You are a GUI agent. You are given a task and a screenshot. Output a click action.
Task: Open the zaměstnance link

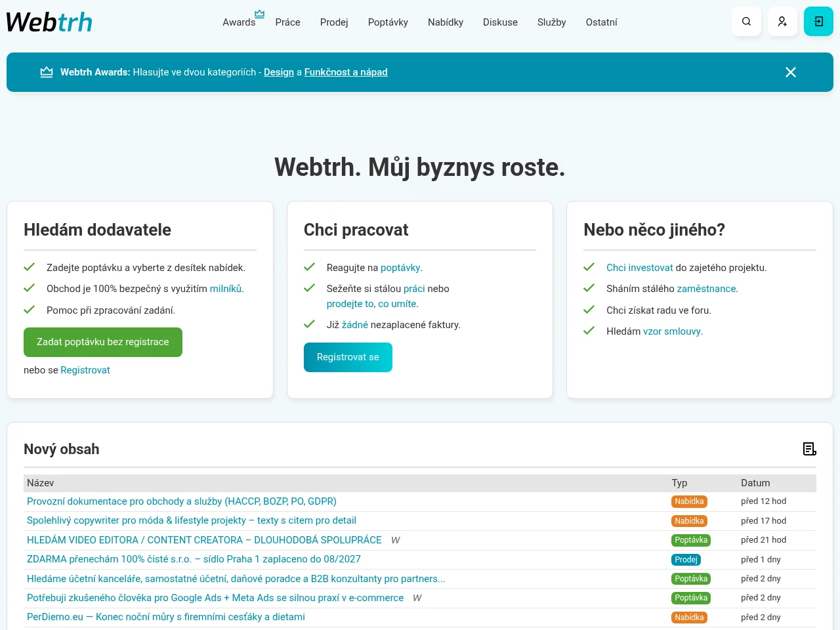pos(706,289)
